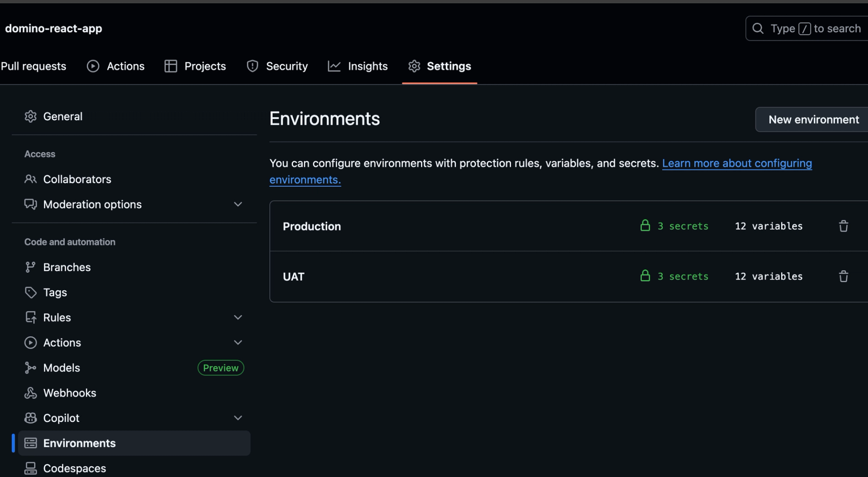This screenshot has height=477, width=868.
Task: Click the Rules icon in sidebar
Action: tap(30, 317)
